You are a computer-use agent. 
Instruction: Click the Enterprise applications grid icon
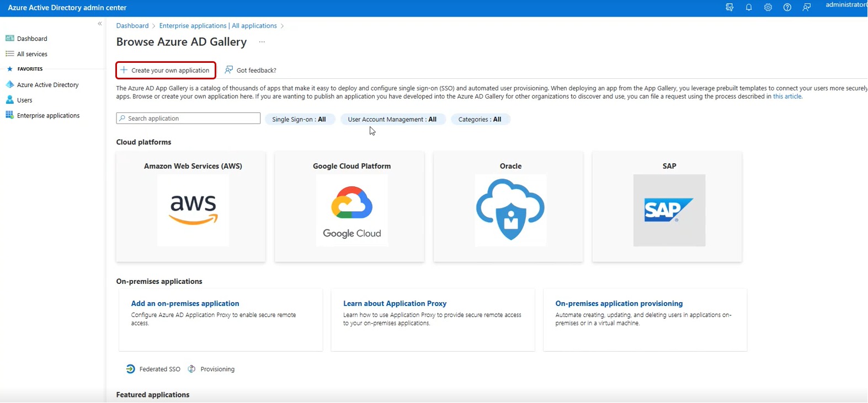(x=9, y=116)
